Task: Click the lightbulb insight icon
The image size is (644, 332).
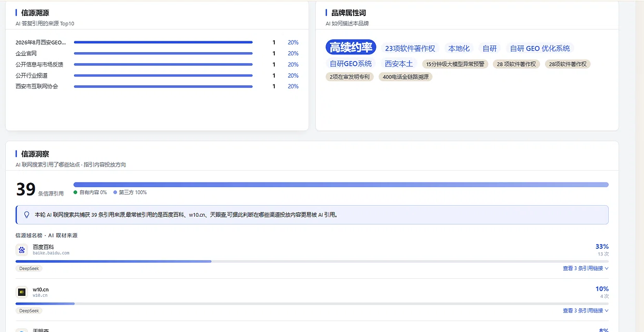Action: pyautogui.click(x=27, y=215)
